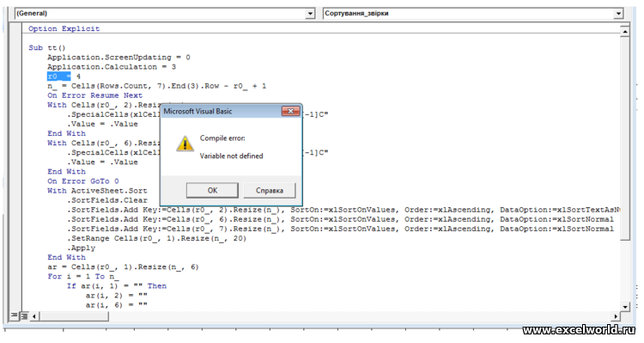
Task: Click the For i = 1 To n_ line
Action: pos(83,276)
